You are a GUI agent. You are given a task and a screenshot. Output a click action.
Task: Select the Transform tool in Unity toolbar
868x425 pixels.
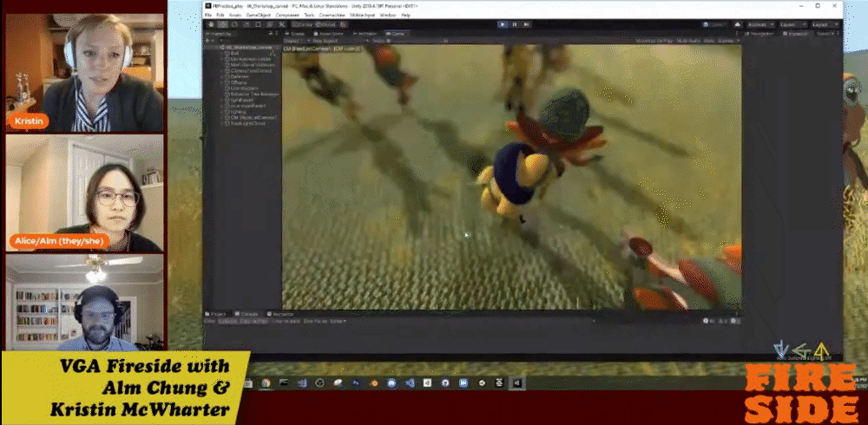click(270, 24)
